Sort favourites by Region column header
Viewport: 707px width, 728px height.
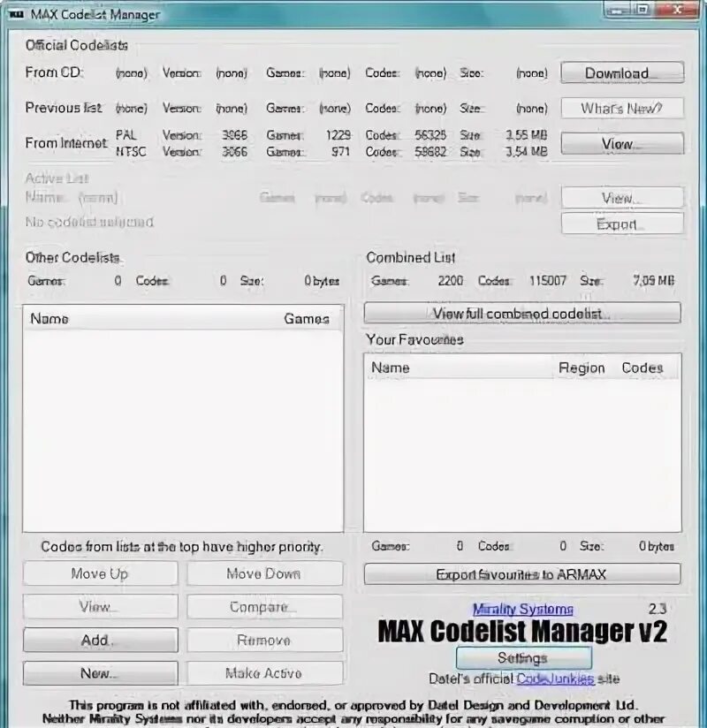coord(582,368)
